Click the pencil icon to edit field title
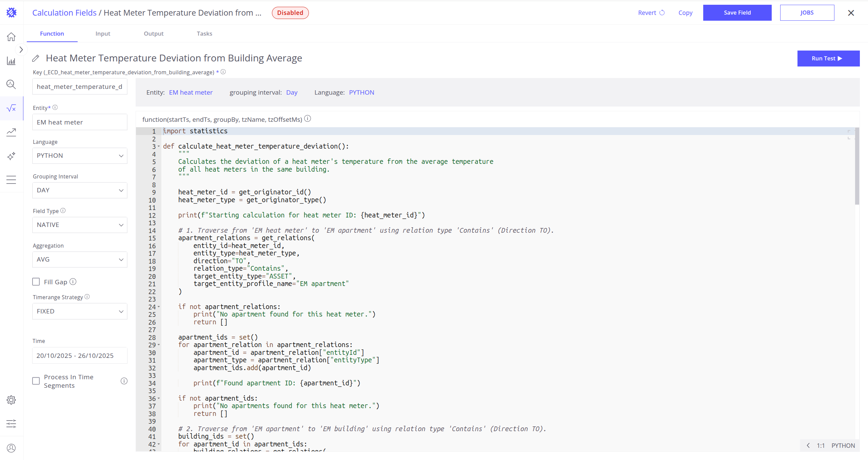The width and height of the screenshot is (868, 460). [x=36, y=58]
